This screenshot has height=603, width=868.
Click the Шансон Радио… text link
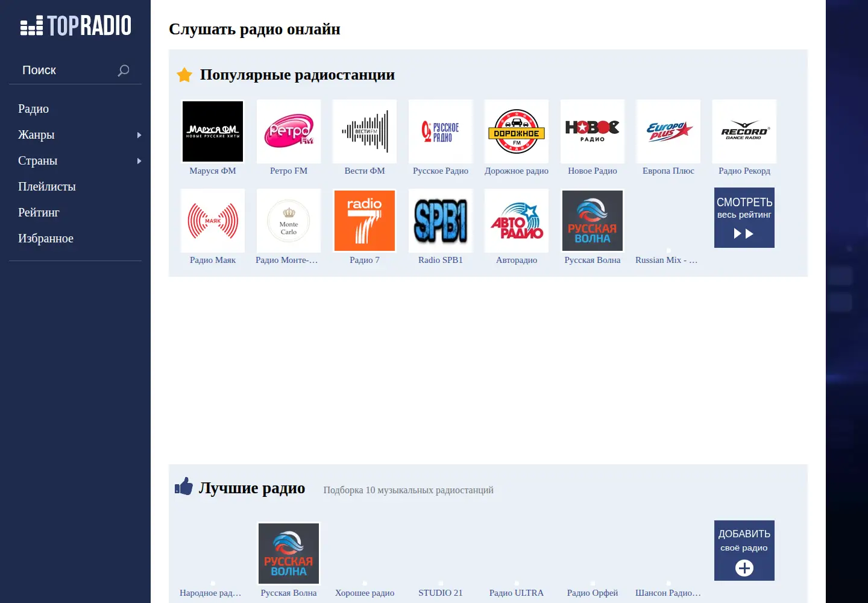(668, 593)
